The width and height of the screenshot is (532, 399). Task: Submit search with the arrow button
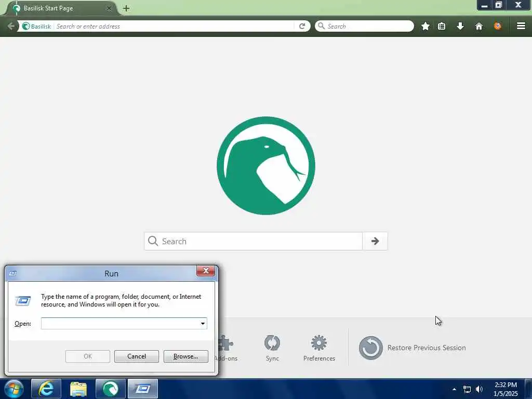coord(375,241)
